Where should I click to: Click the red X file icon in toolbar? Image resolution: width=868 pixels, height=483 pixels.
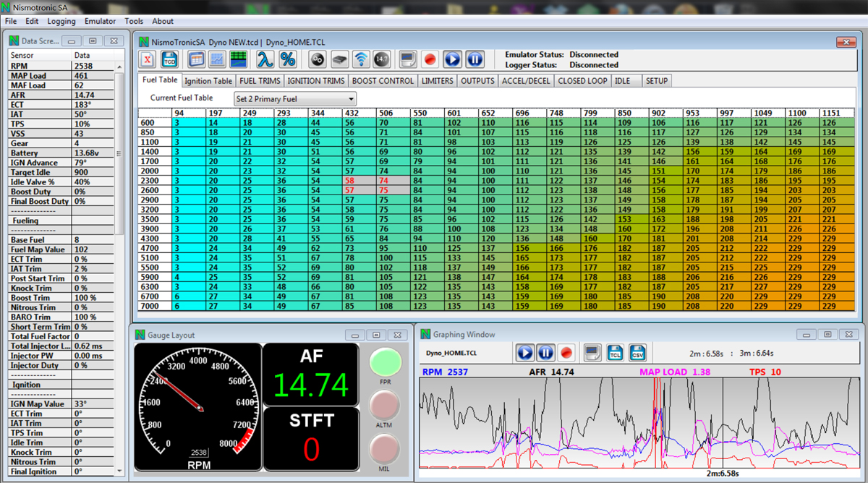[x=148, y=59]
